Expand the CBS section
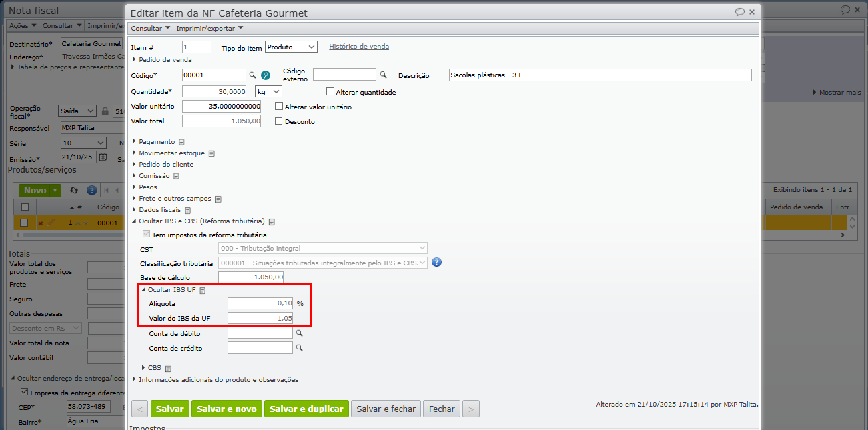Viewport: 868px width, 430px height. (151, 367)
